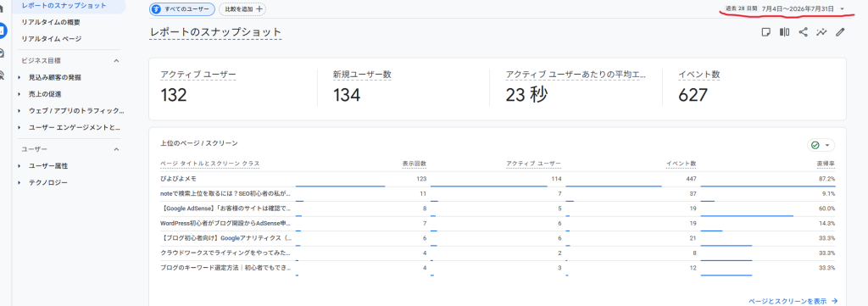Click the 上位のページ / スクリーン card title
Image resolution: width=868 pixels, height=306 pixels.
pos(198,143)
